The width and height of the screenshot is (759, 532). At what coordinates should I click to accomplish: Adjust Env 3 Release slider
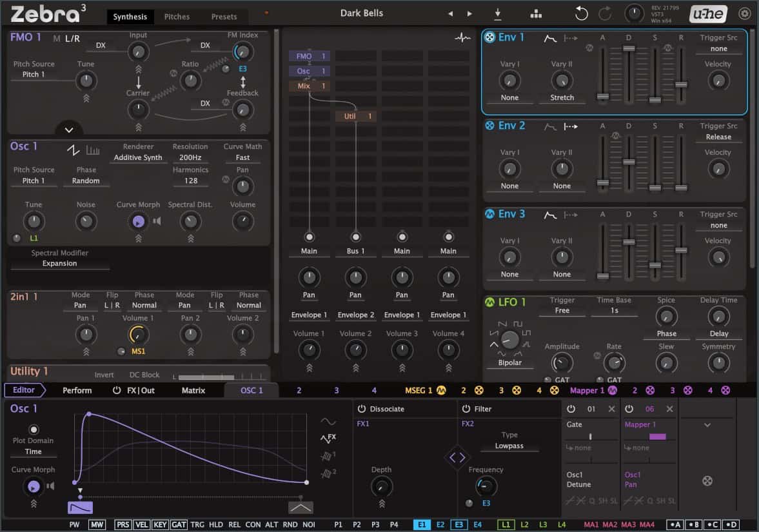pos(680,251)
